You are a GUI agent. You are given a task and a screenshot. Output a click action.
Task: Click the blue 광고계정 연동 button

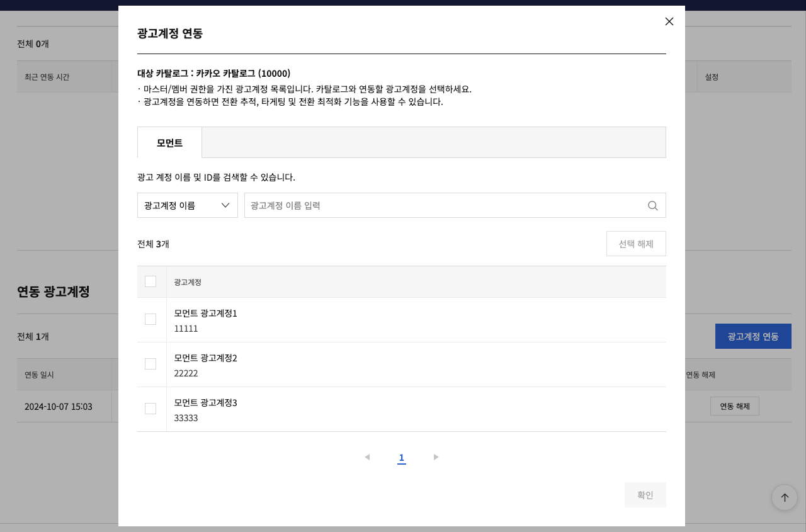click(x=752, y=336)
